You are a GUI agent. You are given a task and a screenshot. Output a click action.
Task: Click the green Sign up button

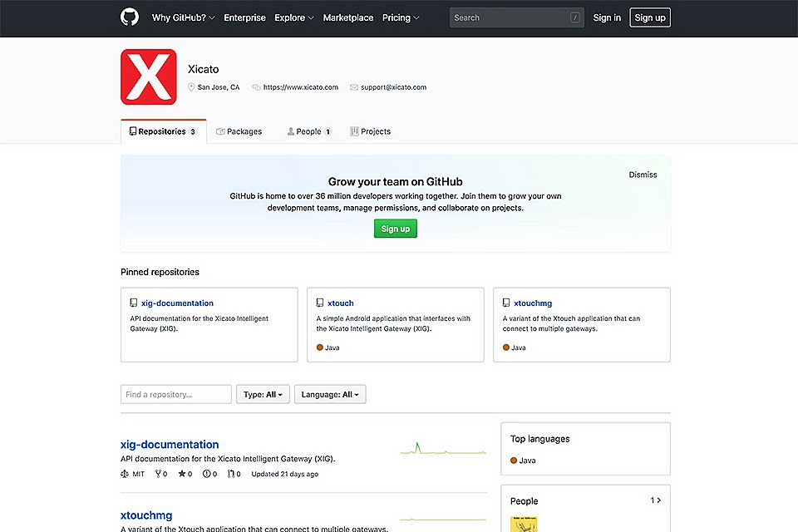395,229
